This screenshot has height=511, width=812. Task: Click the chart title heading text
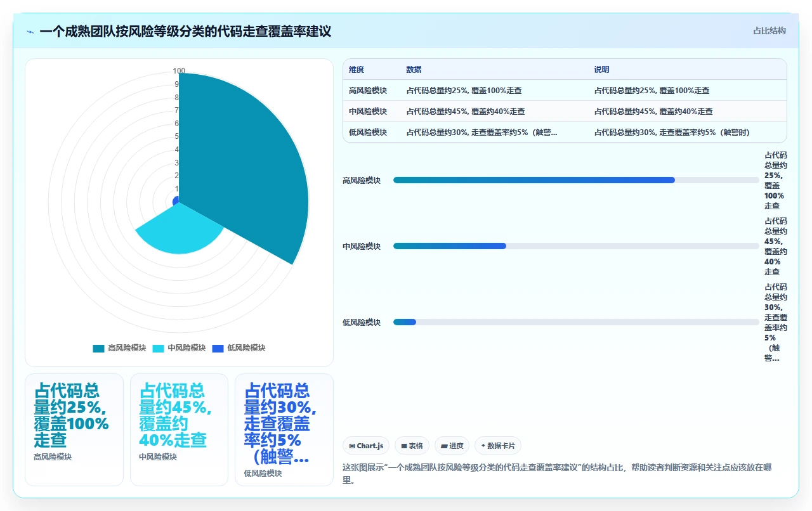(185, 31)
